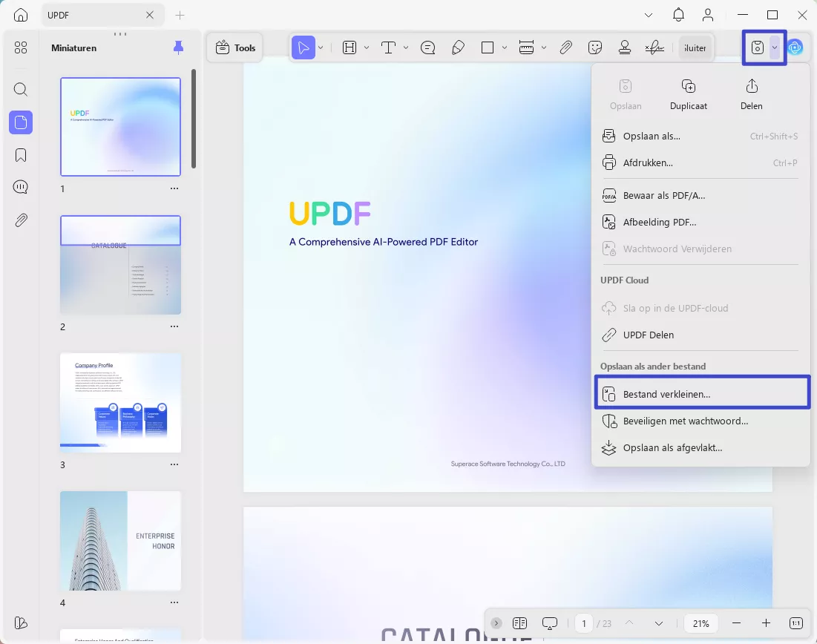This screenshot has height=644, width=817.
Task: Open the thumbnails grid view icon in sidebar
Action: (x=21, y=48)
